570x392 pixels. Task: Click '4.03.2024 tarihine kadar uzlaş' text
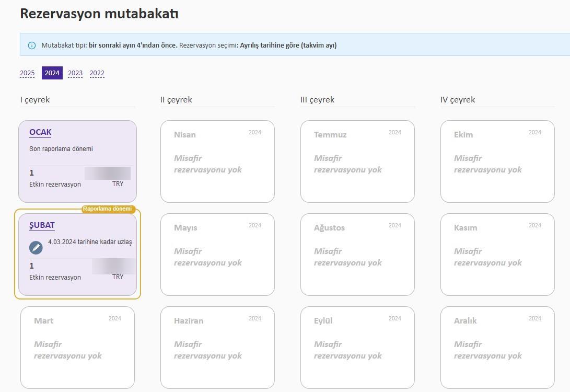tap(90, 242)
